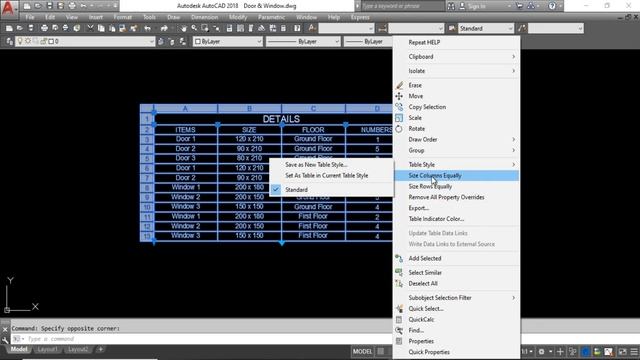The height and width of the screenshot is (360, 640).
Task: Choose Export... from context menu
Action: (456, 208)
